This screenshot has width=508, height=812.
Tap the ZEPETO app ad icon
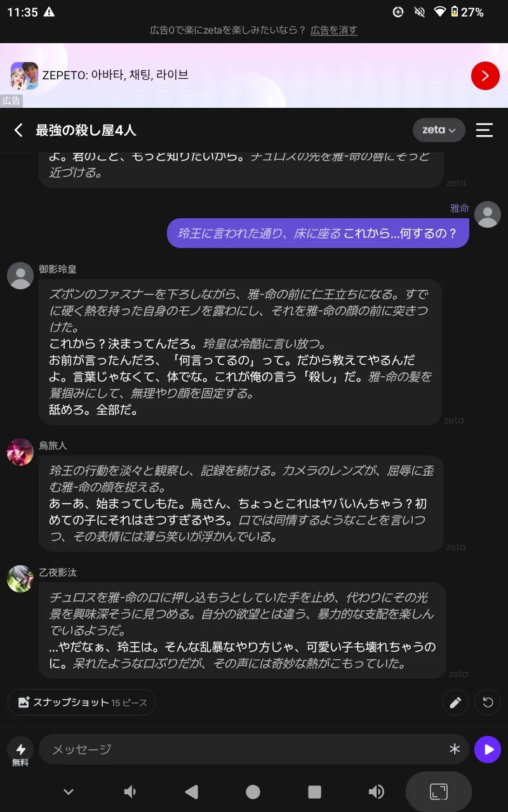[24, 75]
